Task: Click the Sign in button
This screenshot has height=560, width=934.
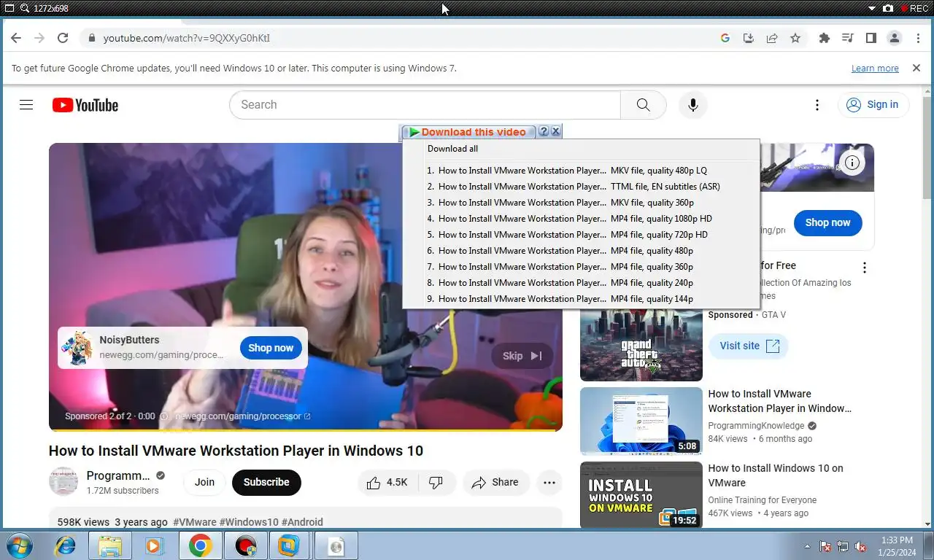Action: coord(873,105)
